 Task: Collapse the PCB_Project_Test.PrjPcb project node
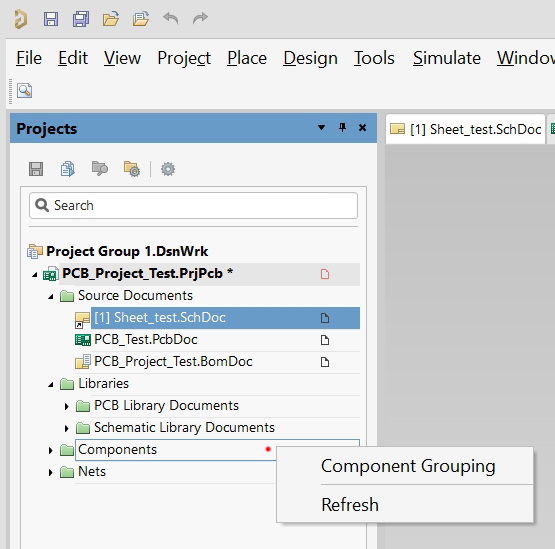(34, 274)
